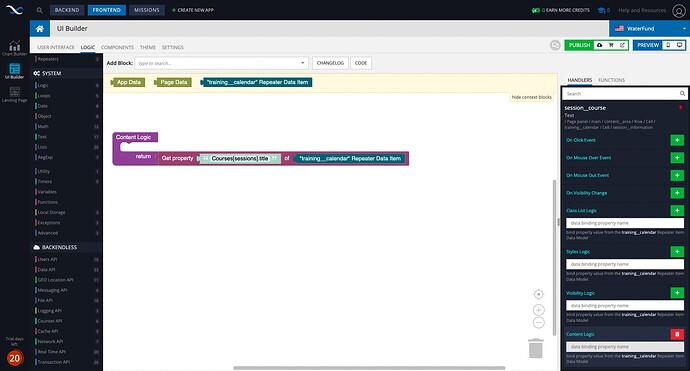This screenshot has height=371, width=690.
Task: Click the cloud upload publish icon
Action: coord(599,45)
